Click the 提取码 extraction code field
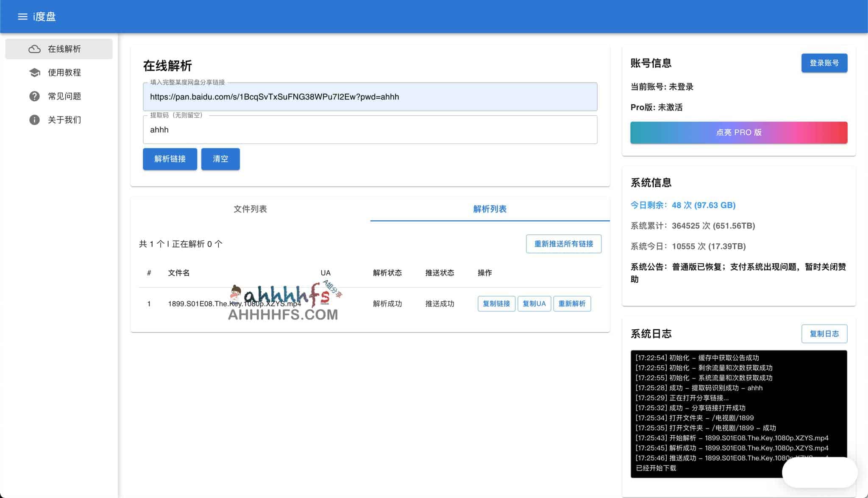868x498 pixels. click(x=370, y=129)
